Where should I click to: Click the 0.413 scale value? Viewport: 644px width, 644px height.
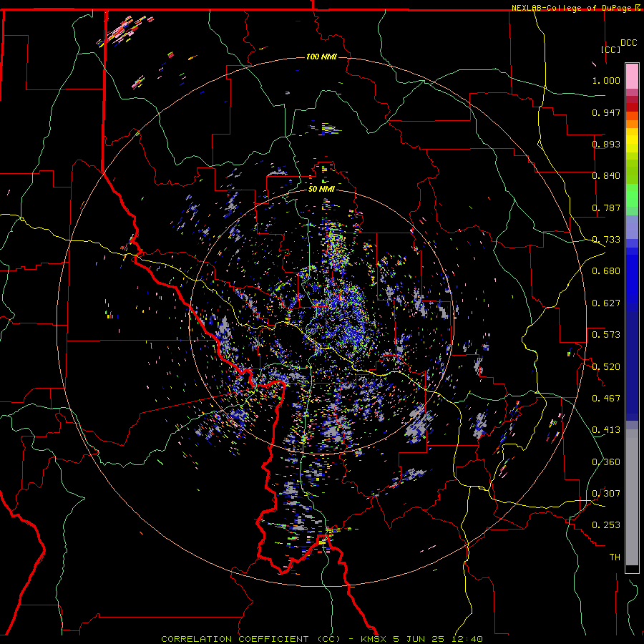[606, 430]
